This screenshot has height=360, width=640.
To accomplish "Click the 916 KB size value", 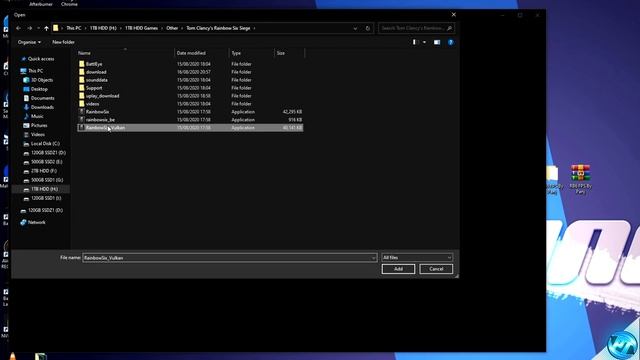I will pos(295,120).
